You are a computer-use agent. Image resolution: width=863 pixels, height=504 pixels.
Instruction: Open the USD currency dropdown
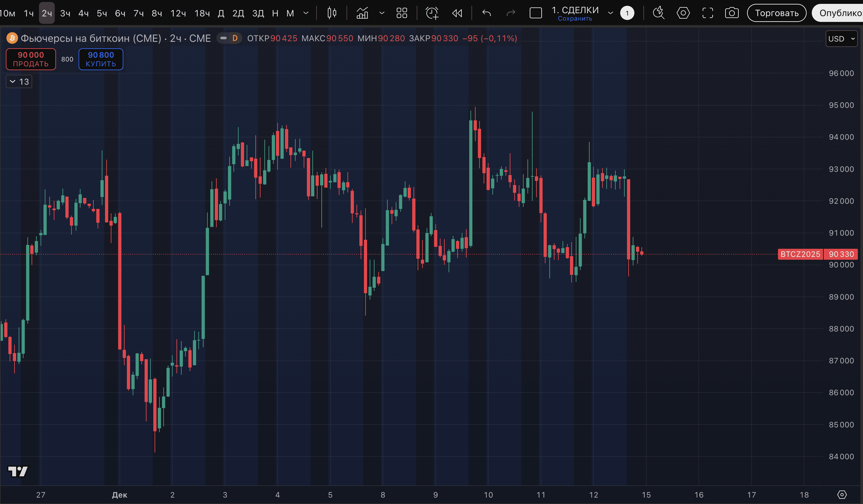point(841,39)
